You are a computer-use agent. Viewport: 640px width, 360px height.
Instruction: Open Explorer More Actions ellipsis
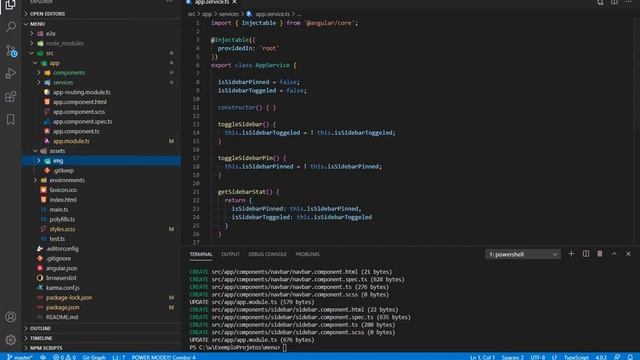(169, 2)
